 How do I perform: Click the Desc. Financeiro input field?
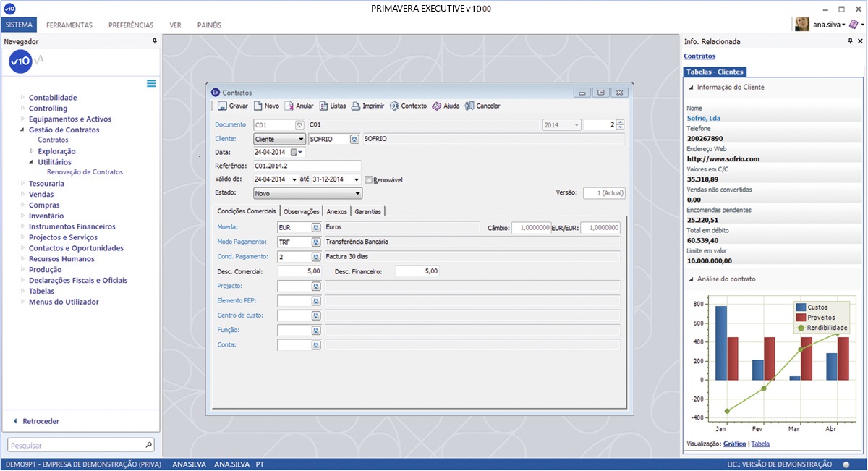point(417,271)
